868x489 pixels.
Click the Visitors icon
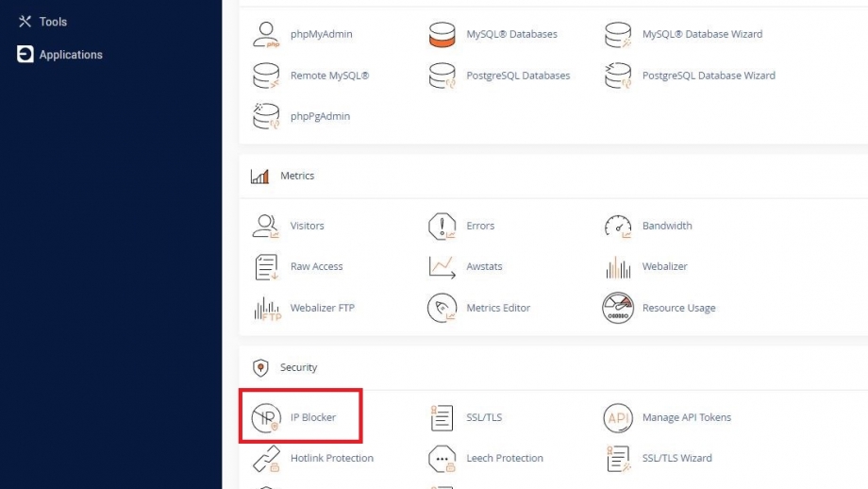pos(266,226)
